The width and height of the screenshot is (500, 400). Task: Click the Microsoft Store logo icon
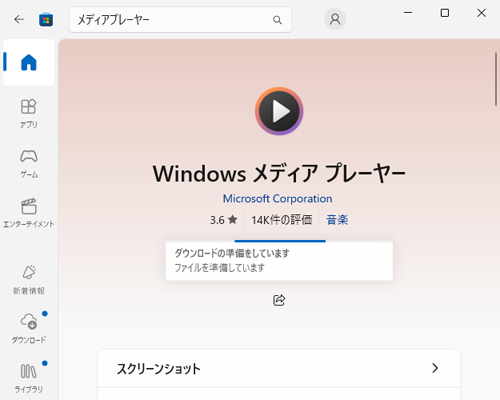(x=46, y=20)
